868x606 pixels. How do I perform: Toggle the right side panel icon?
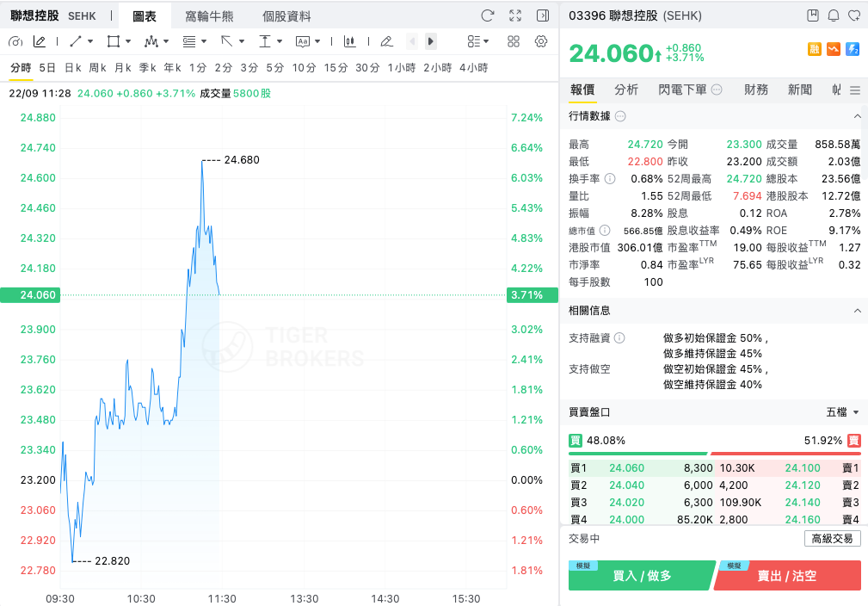point(543,15)
